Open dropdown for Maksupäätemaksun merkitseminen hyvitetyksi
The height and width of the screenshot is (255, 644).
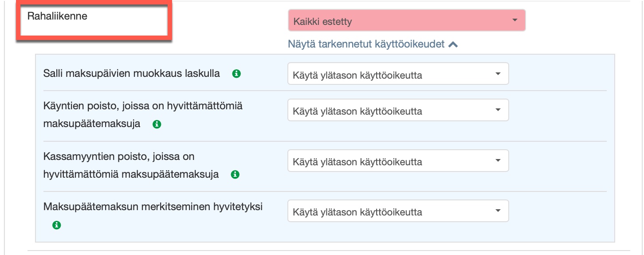398,211
